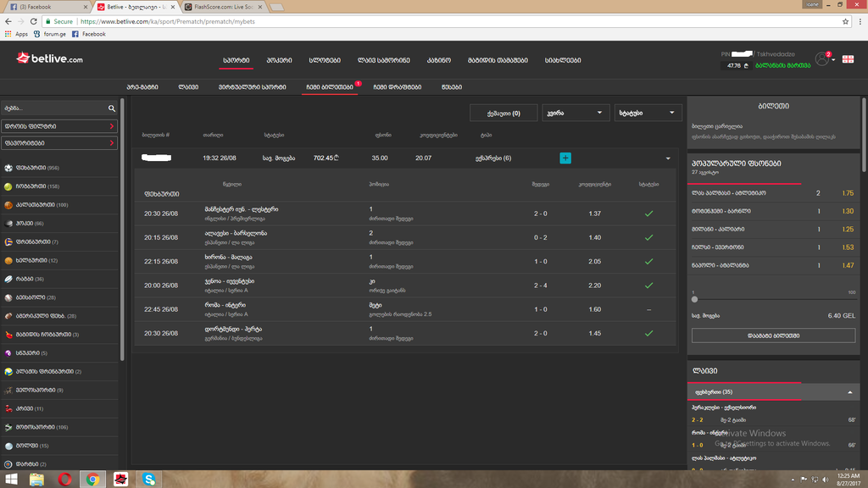This screenshot has height=488, width=868.
Task: Click the betlive.com logo
Action: [x=49, y=59]
